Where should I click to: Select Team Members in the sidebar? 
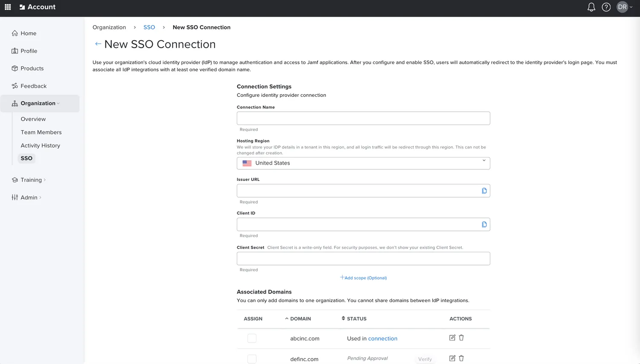pos(41,132)
